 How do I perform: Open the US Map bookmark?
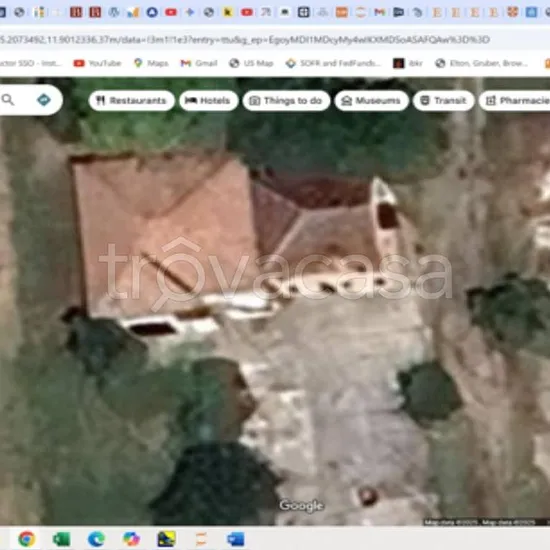(x=251, y=63)
